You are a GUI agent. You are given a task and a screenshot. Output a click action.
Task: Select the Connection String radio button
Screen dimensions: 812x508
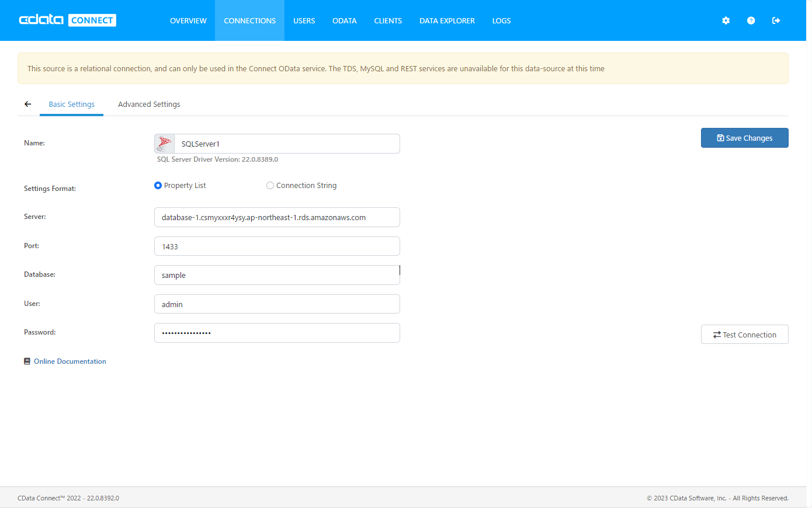click(x=270, y=185)
